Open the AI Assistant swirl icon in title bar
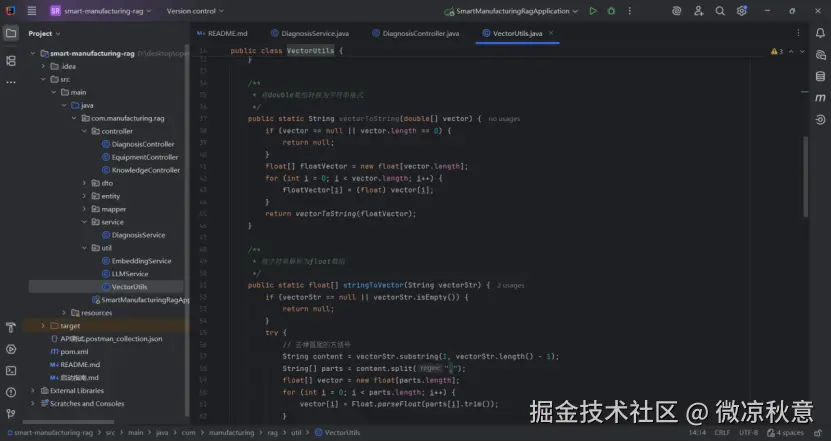The width and height of the screenshot is (831, 442). (676, 11)
